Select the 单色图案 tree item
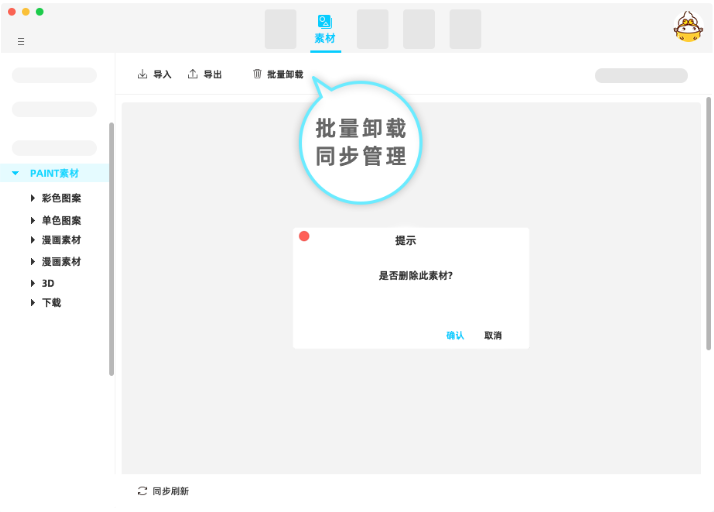 pos(61,220)
